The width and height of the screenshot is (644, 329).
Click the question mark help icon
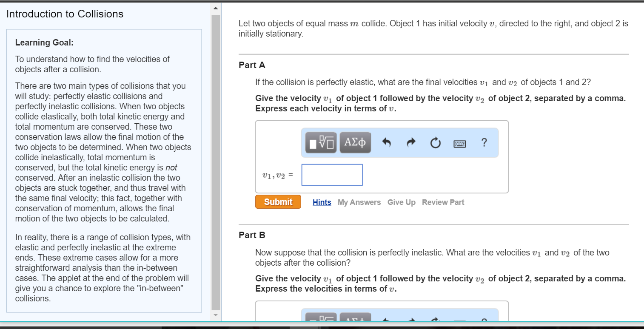click(484, 142)
